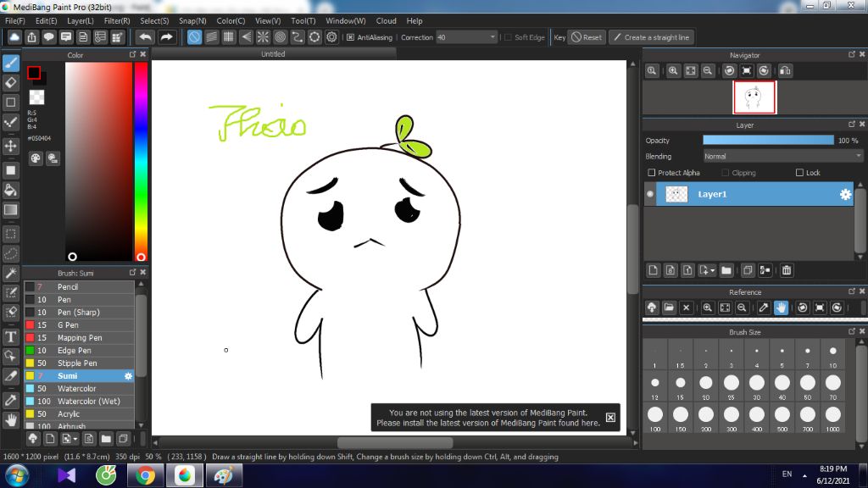Open snap settings gear icon
This screenshot has width=868, height=488.
coord(331,37)
